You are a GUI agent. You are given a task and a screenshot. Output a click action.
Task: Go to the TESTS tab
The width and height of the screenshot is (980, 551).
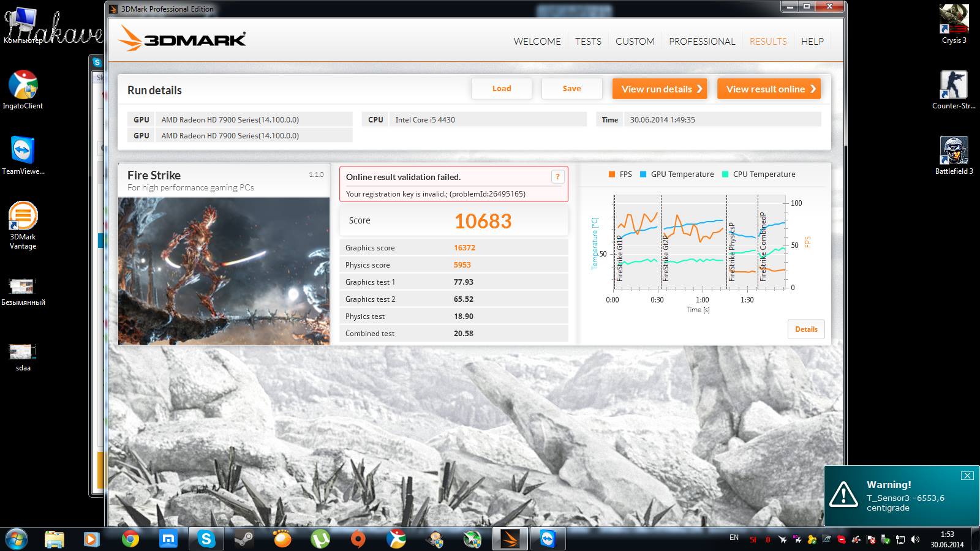click(588, 41)
